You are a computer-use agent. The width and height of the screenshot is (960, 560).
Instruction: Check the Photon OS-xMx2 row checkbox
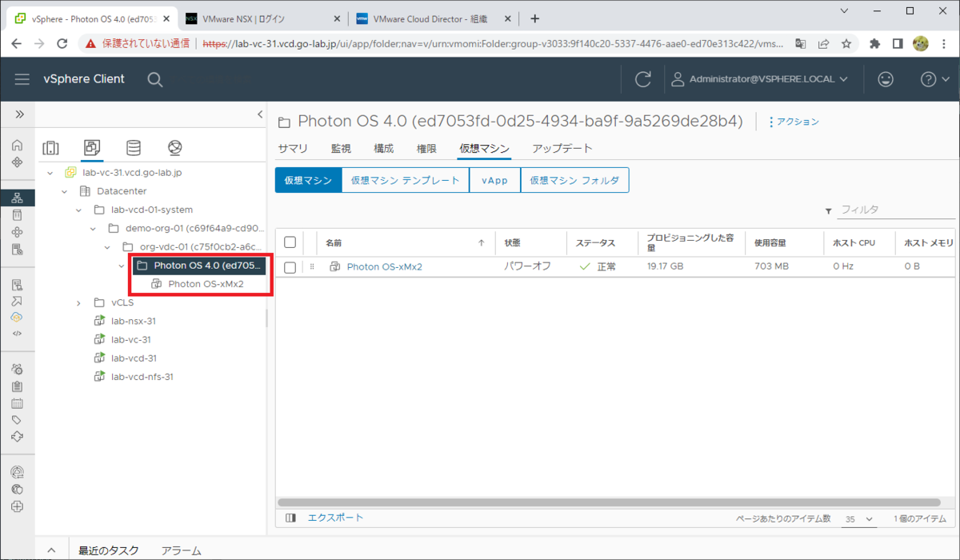point(290,267)
